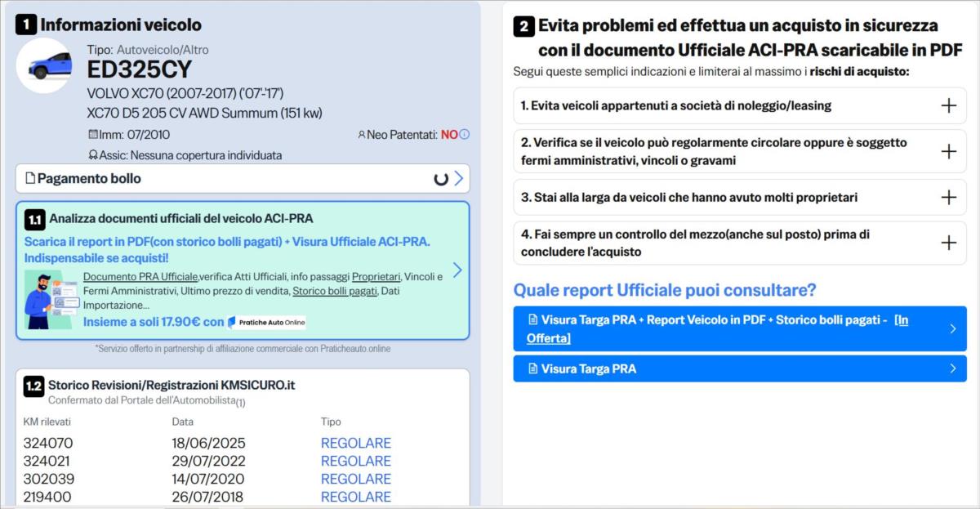Expand tip 4 about controllo del mezzo
This screenshot has height=509, width=980.
[x=948, y=243]
